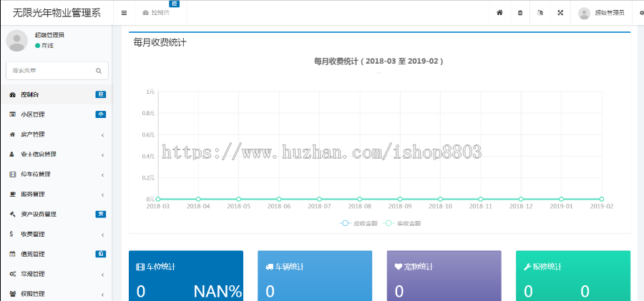Open 小区管理 in the sidebar menu
The image size is (644, 301).
(56, 114)
